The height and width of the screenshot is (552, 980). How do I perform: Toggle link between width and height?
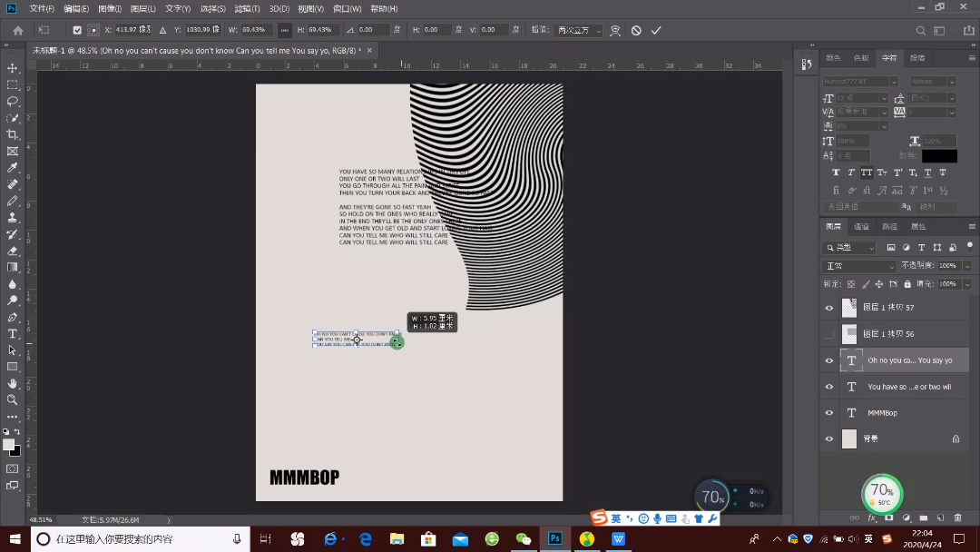pos(284,30)
